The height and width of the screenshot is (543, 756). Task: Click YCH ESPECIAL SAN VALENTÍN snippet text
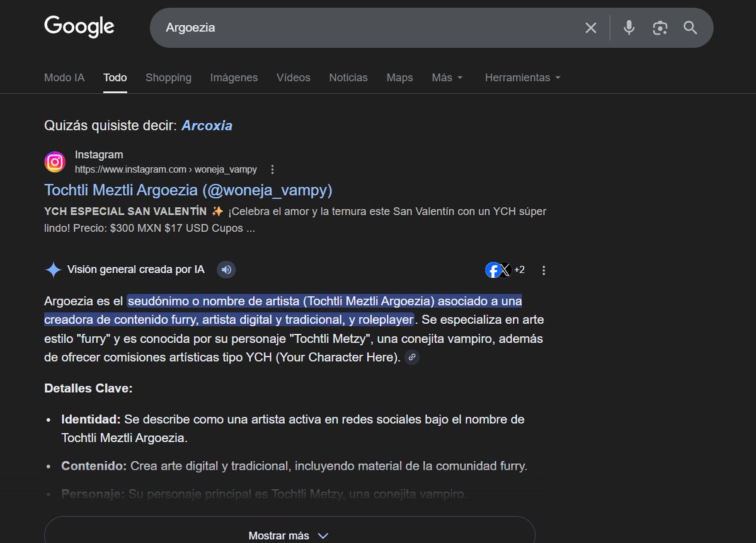125,211
